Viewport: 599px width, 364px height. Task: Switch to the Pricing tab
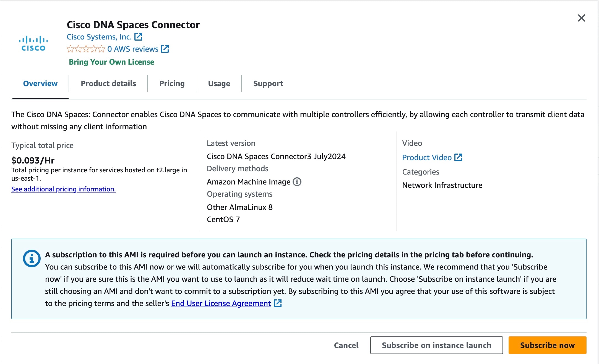pos(172,83)
